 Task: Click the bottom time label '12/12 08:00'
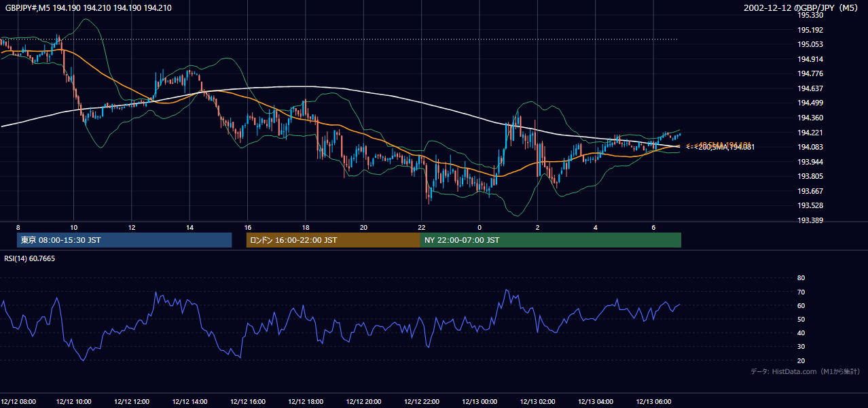pyautogui.click(x=18, y=401)
